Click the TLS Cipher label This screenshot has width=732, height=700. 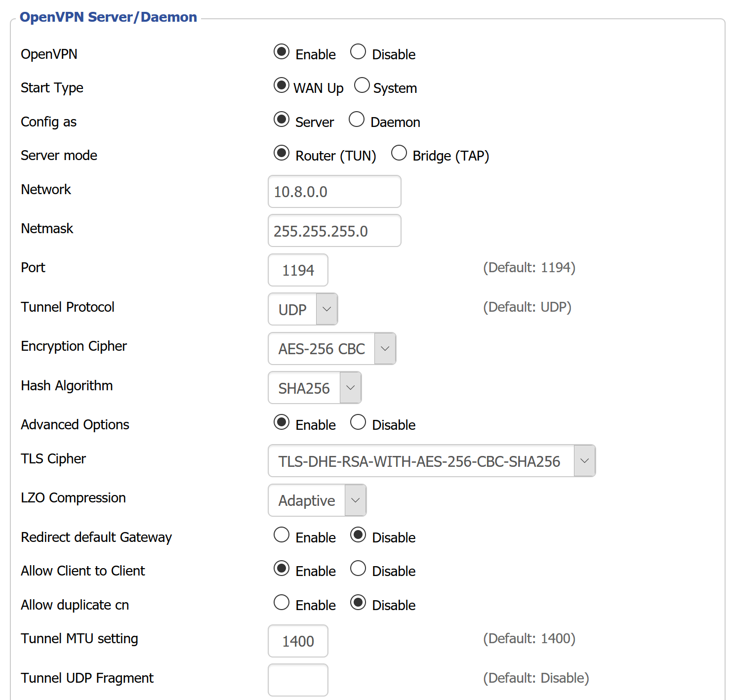[53, 459]
